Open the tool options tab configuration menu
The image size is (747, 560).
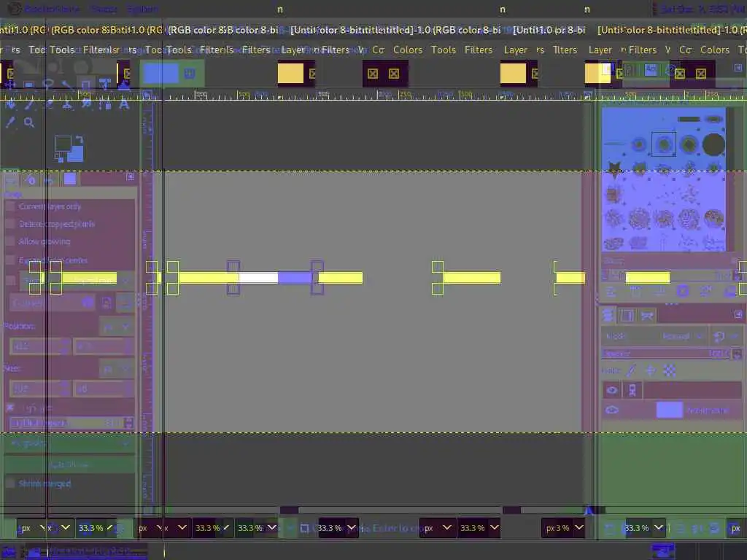[130, 177]
